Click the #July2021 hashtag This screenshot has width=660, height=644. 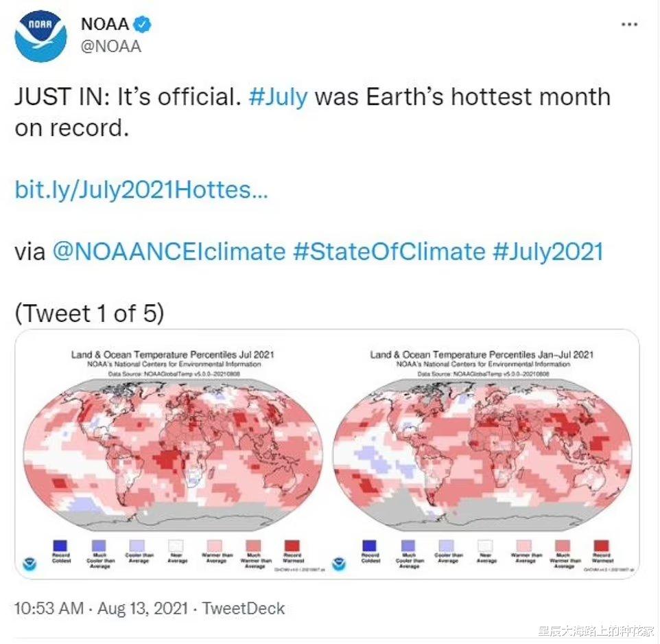tap(547, 251)
